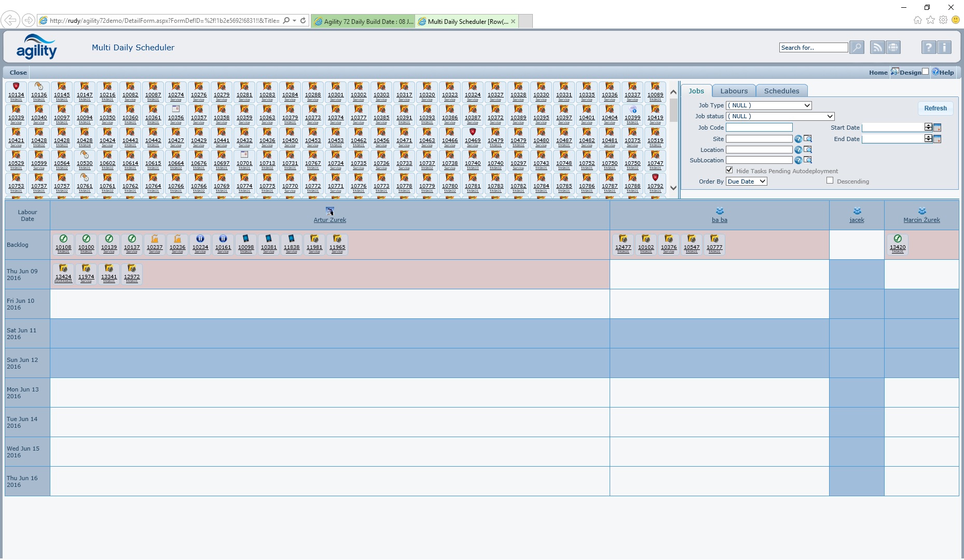Click the globe icon in header
964x560 pixels.
point(893,48)
